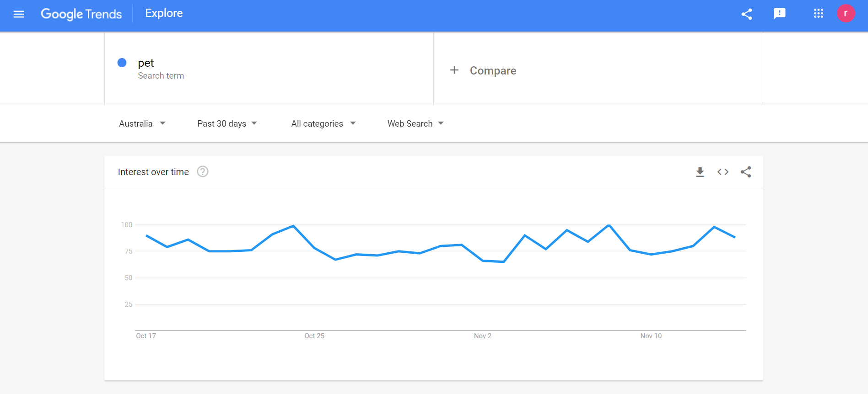This screenshot has width=868, height=394.
Task: Open the send feedback icon
Action: (780, 14)
